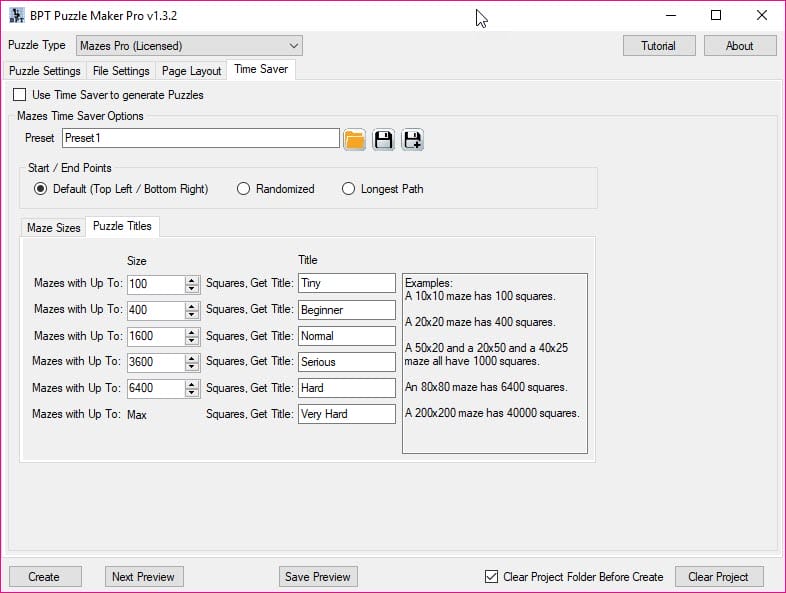Select the Puzzle Titles sub-tab

[122, 226]
